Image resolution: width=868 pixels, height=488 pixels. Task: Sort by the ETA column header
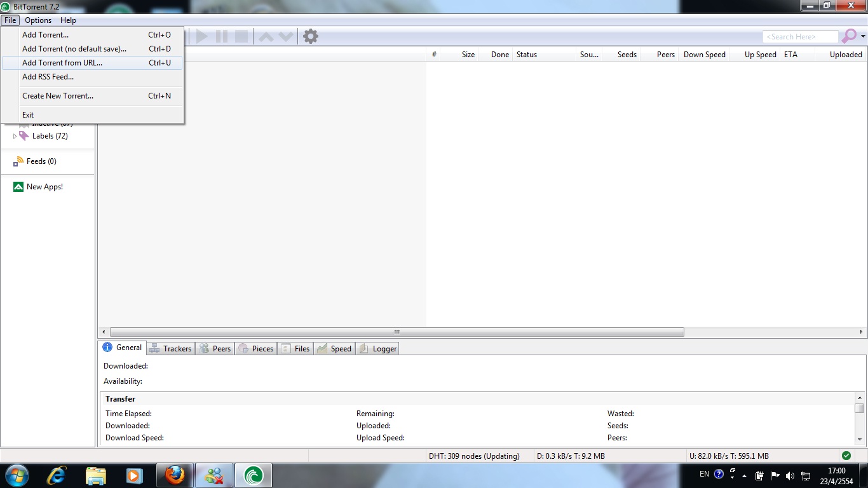coord(797,55)
